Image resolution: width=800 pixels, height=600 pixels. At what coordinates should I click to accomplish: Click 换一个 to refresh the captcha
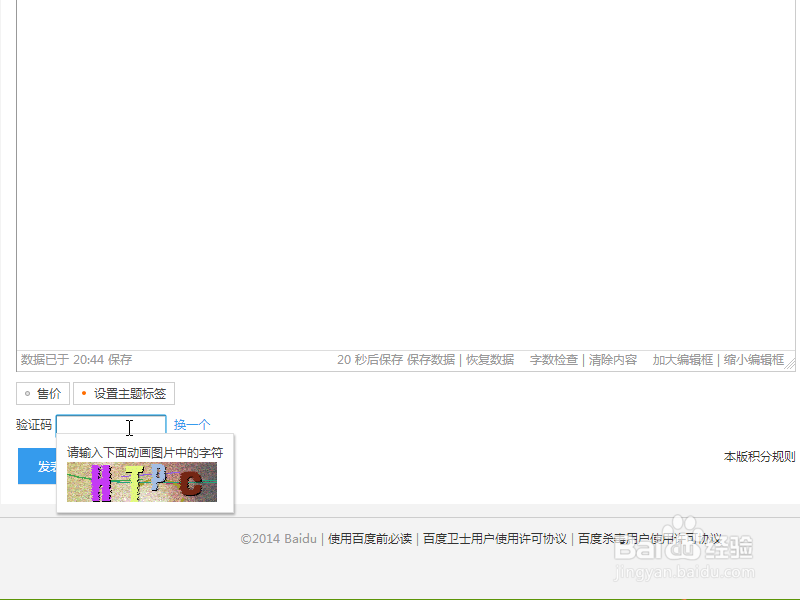tap(192, 424)
